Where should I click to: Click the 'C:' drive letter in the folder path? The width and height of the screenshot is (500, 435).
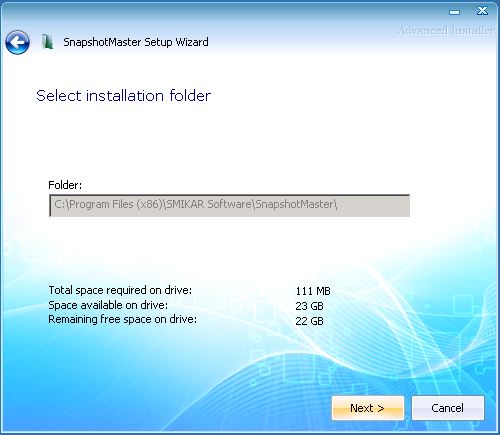tap(59, 204)
